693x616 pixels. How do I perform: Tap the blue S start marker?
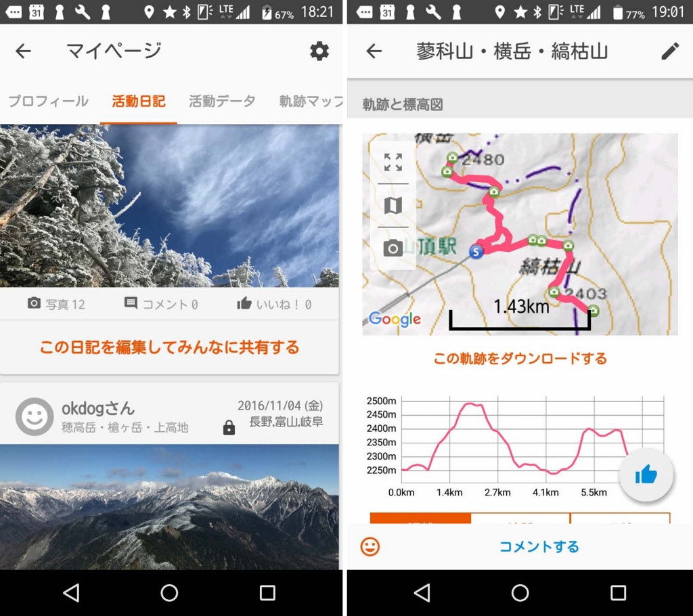tap(476, 252)
